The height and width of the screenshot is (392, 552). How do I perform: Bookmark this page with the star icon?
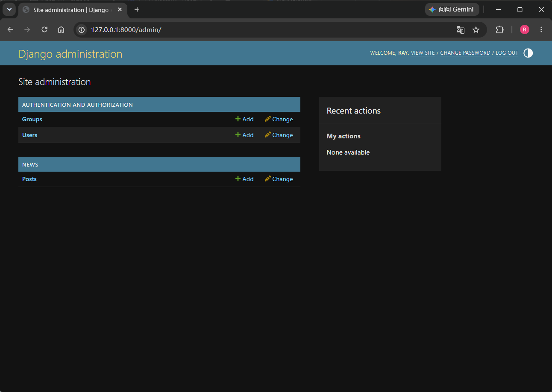pyautogui.click(x=476, y=29)
